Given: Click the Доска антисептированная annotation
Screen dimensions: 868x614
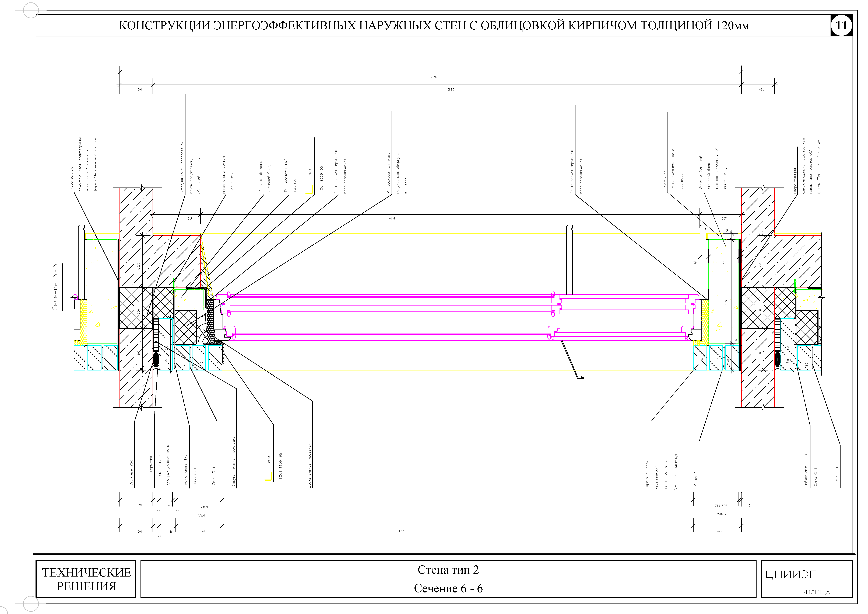Looking at the screenshot, I should pyautogui.click(x=310, y=465).
